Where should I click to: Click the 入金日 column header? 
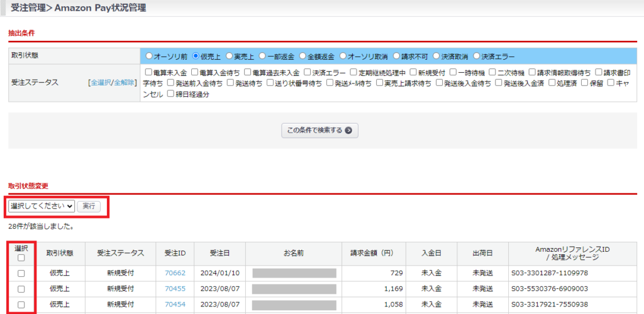pyautogui.click(x=431, y=253)
